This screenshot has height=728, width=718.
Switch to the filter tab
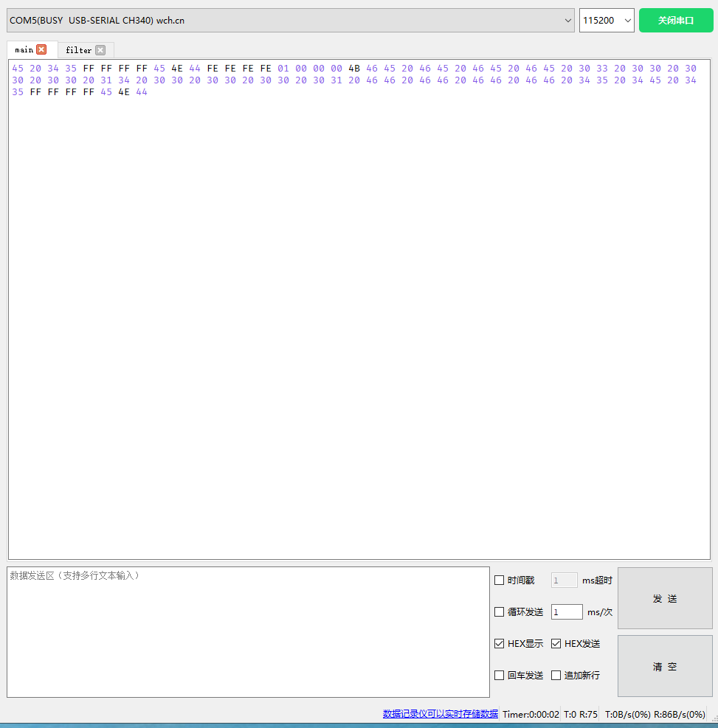click(x=77, y=49)
